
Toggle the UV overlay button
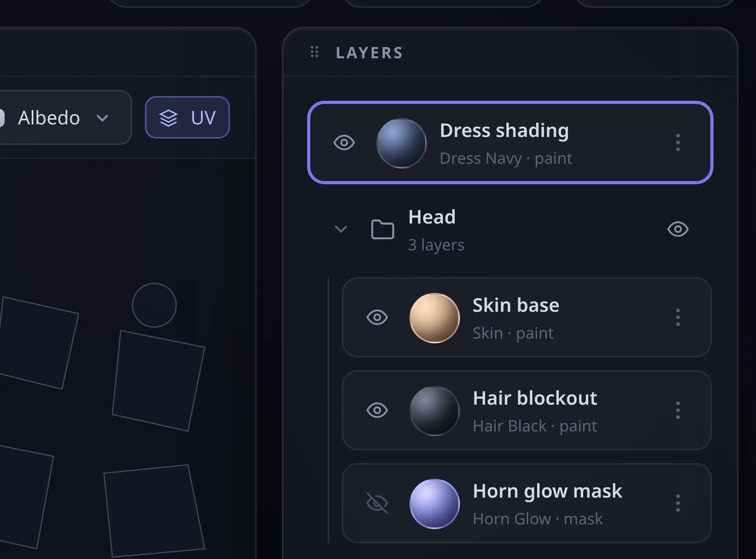pos(187,117)
